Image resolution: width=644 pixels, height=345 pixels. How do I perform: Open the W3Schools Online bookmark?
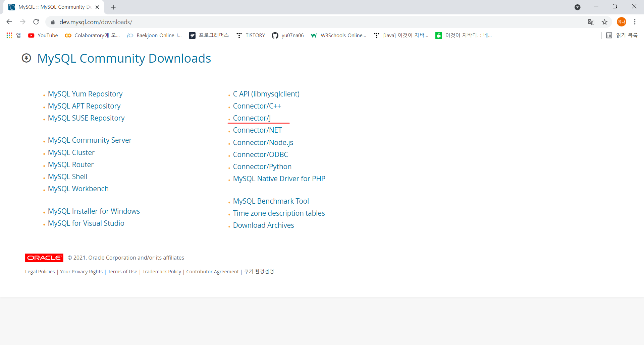pos(338,35)
